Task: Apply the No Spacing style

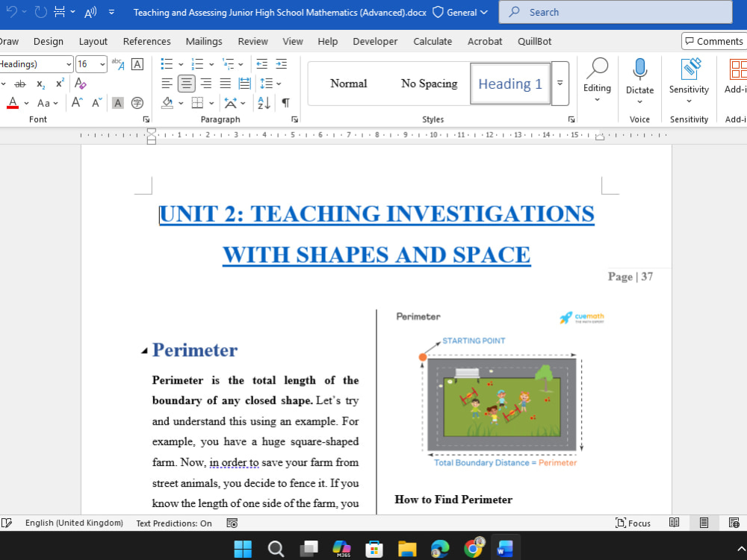Action: pyautogui.click(x=430, y=84)
